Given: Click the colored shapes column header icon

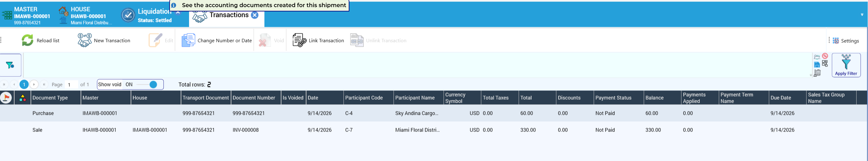Looking at the screenshot, I should (x=23, y=98).
